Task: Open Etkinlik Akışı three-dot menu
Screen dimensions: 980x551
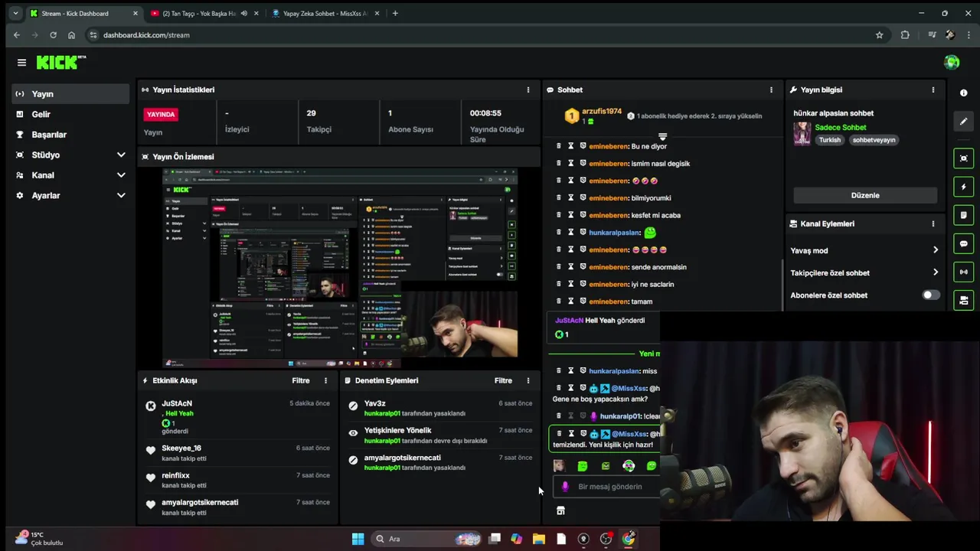Action: click(325, 380)
